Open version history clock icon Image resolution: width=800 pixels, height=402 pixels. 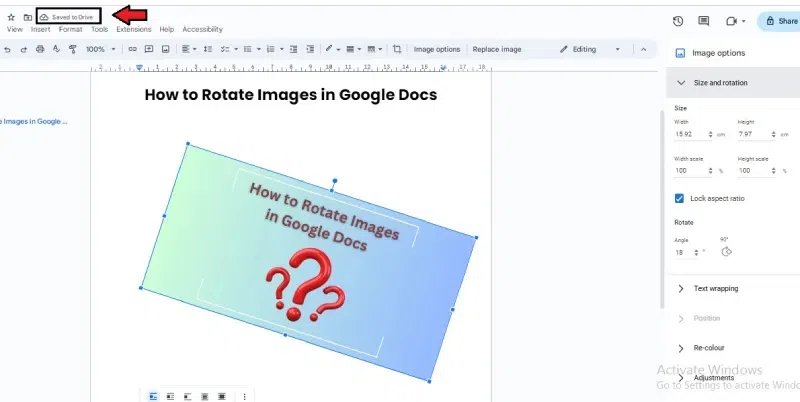pos(678,20)
